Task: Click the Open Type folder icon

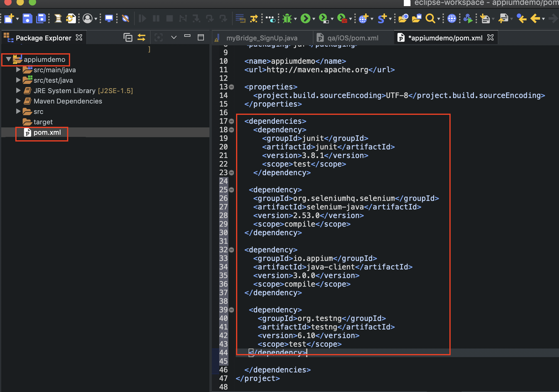Action: click(403, 19)
